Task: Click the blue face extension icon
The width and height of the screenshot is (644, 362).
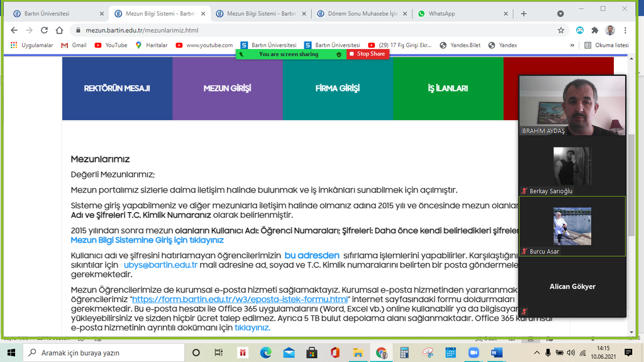Action: tap(579, 30)
